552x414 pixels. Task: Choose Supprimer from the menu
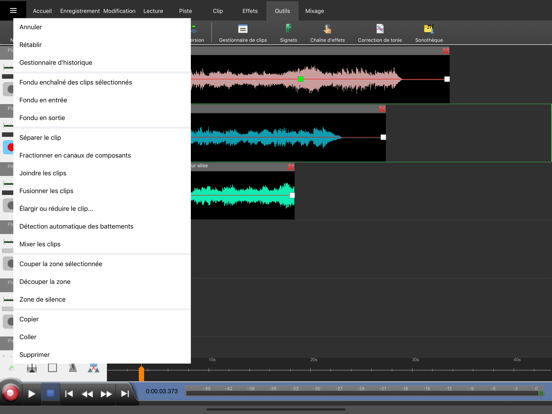[x=102, y=355]
